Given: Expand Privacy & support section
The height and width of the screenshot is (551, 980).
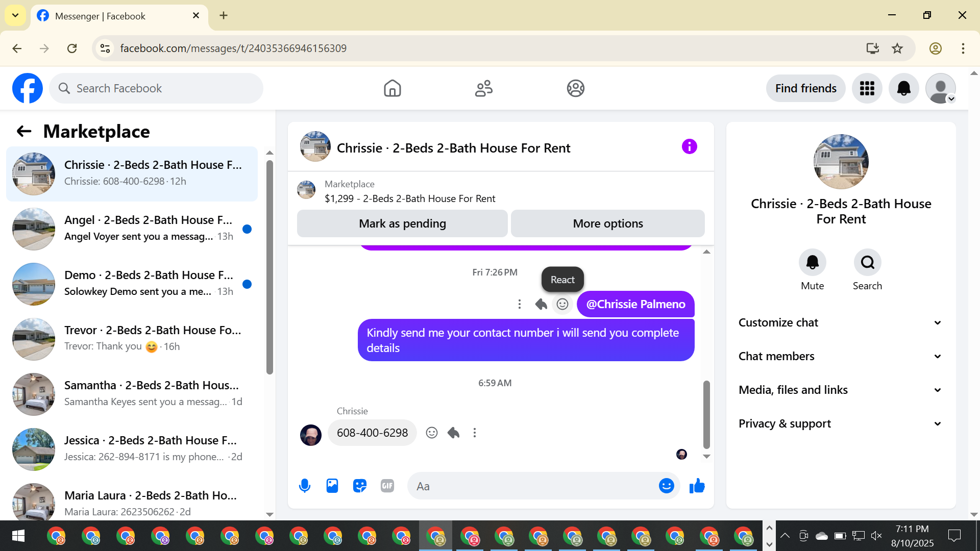Looking at the screenshot, I should coord(841,423).
